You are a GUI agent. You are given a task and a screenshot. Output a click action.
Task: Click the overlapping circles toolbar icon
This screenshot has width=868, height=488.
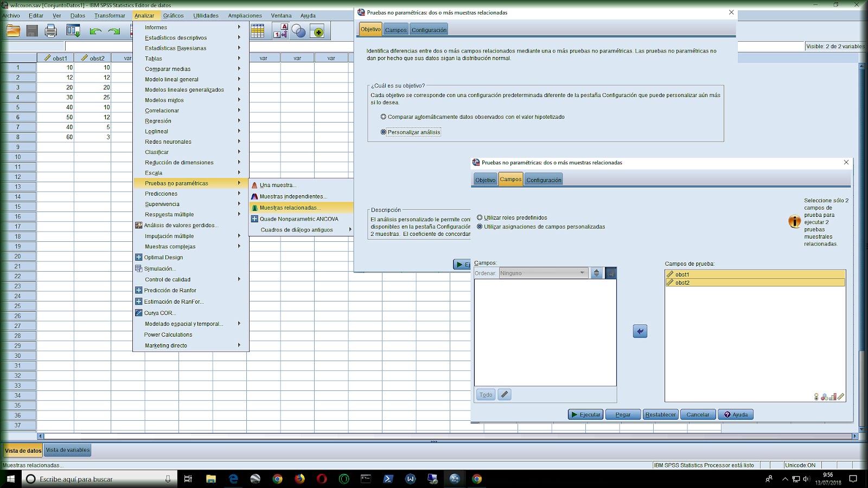299,31
